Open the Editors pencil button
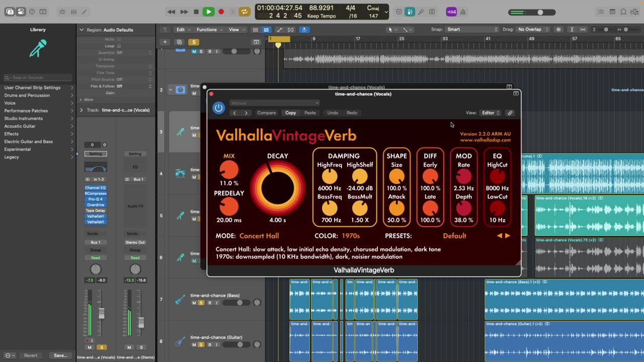Screen dimensions: 644x362 [84, 12]
